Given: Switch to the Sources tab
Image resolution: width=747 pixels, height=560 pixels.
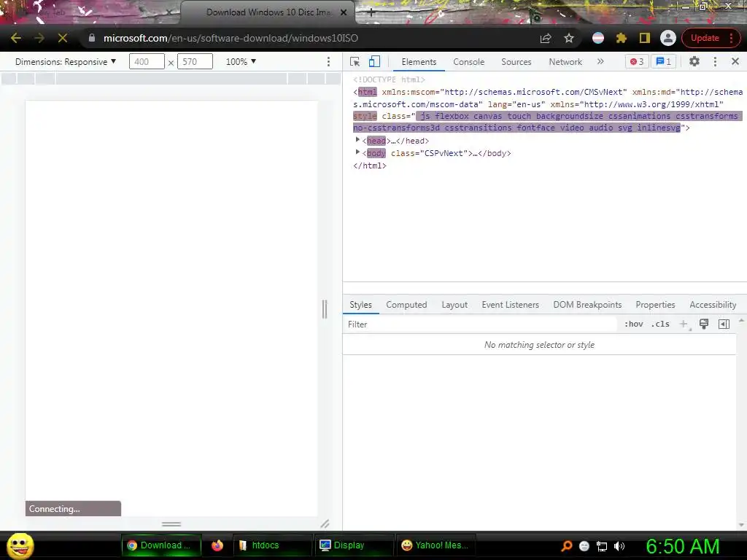Looking at the screenshot, I should (x=516, y=62).
